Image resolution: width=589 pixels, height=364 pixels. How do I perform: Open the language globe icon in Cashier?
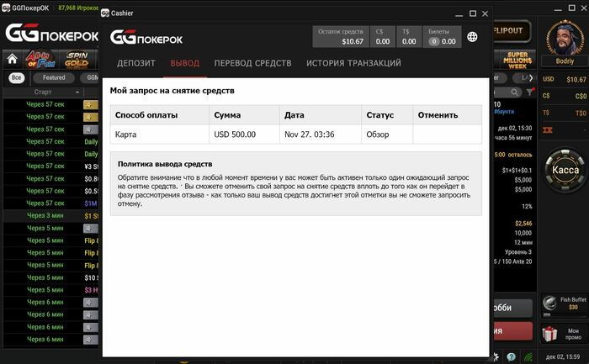point(472,37)
